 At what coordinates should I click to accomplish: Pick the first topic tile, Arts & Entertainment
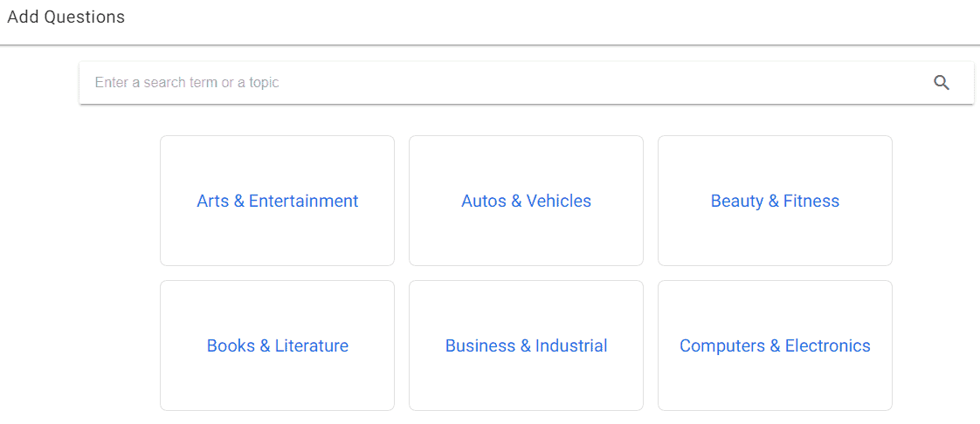click(278, 201)
